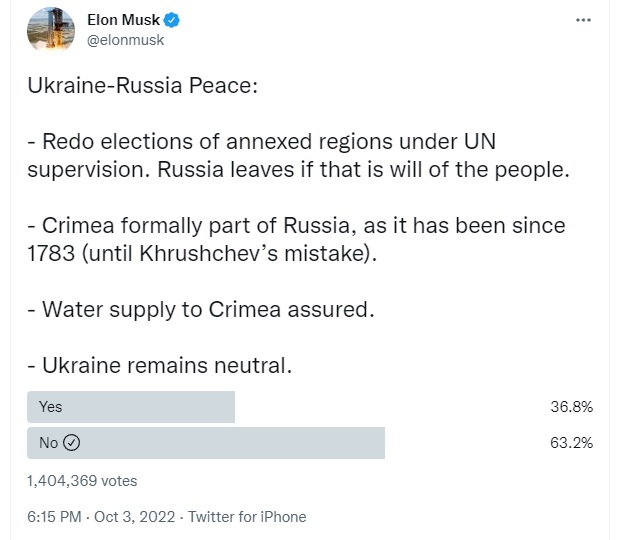Viewport: 619px width, 540px height.
Task: Click the blue verified badge
Action: (x=171, y=20)
